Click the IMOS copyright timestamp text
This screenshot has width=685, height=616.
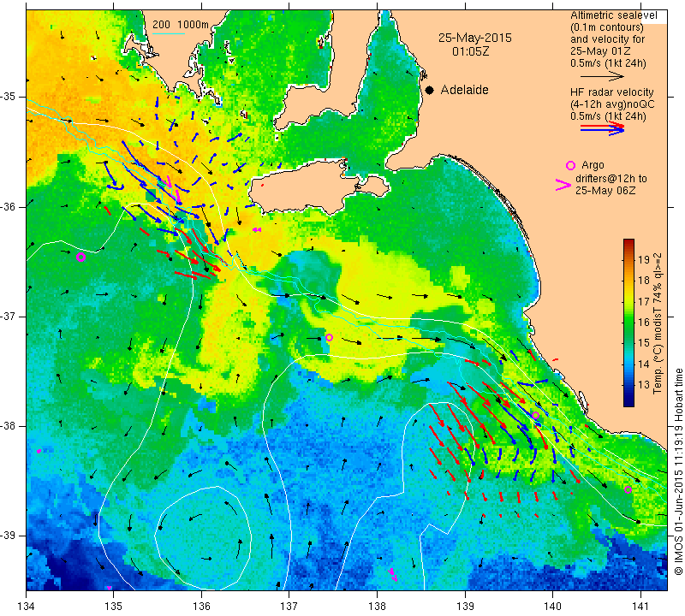(x=678, y=471)
